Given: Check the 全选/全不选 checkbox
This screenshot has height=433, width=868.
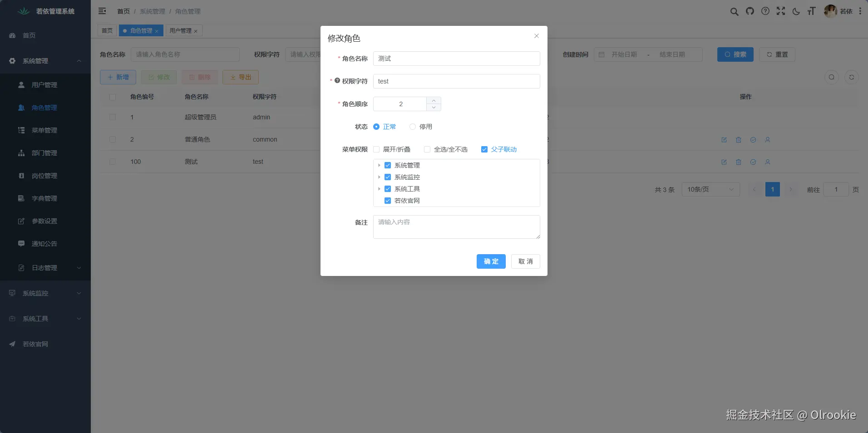Looking at the screenshot, I should (427, 149).
